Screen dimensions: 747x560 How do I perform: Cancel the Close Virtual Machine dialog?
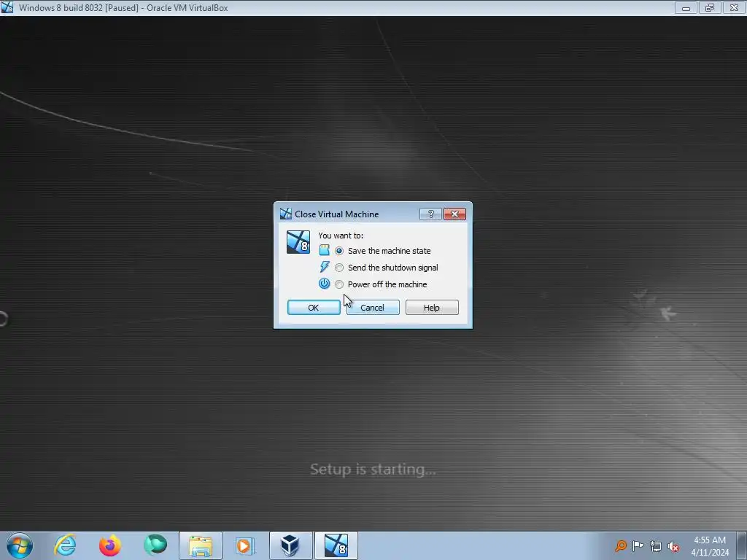(x=373, y=308)
